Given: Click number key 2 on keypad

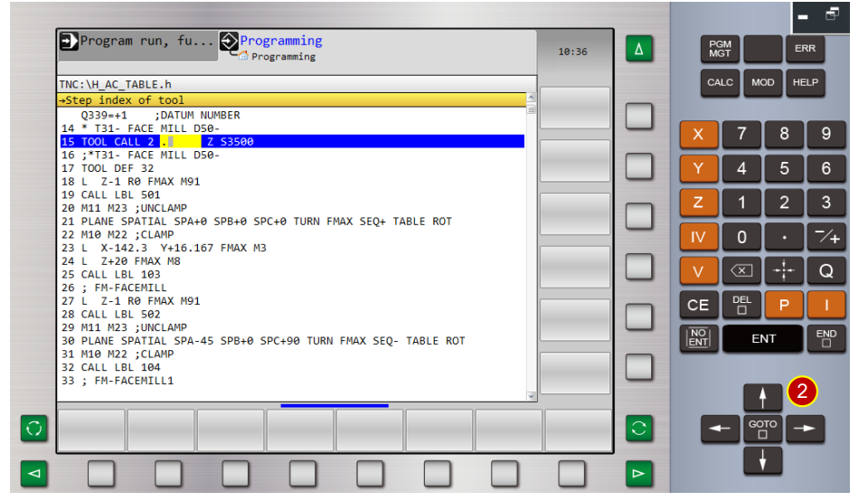Looking at the screenshot, I should (784, 203).
